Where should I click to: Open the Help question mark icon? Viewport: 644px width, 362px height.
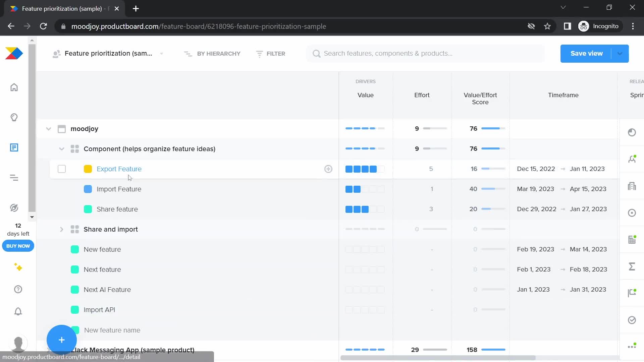[x=18, y=289]
